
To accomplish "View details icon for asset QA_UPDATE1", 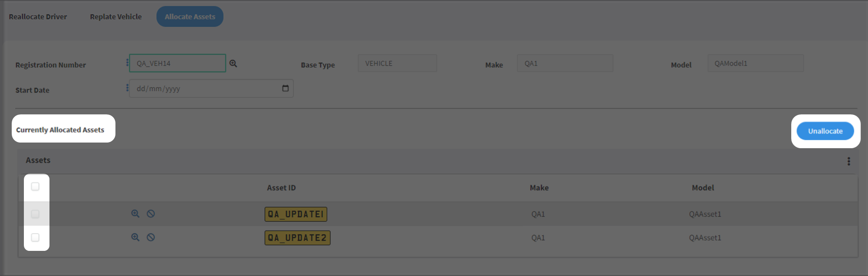I will pyautogui.click(x=135, y=214).
